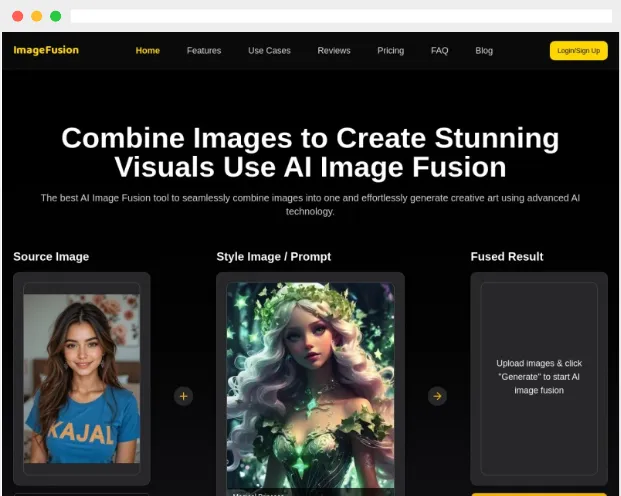Open the FAQ link
This screenshot has width=621, height=496.
coord(440,51)
